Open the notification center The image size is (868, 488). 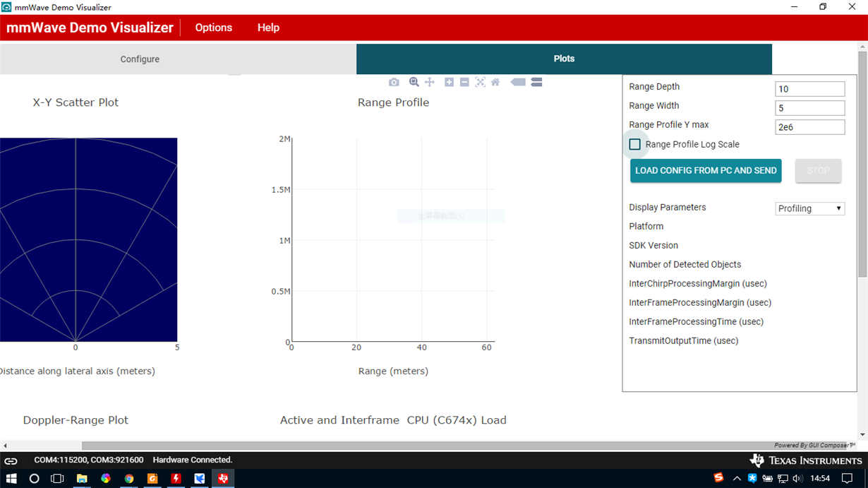[848, 478]
